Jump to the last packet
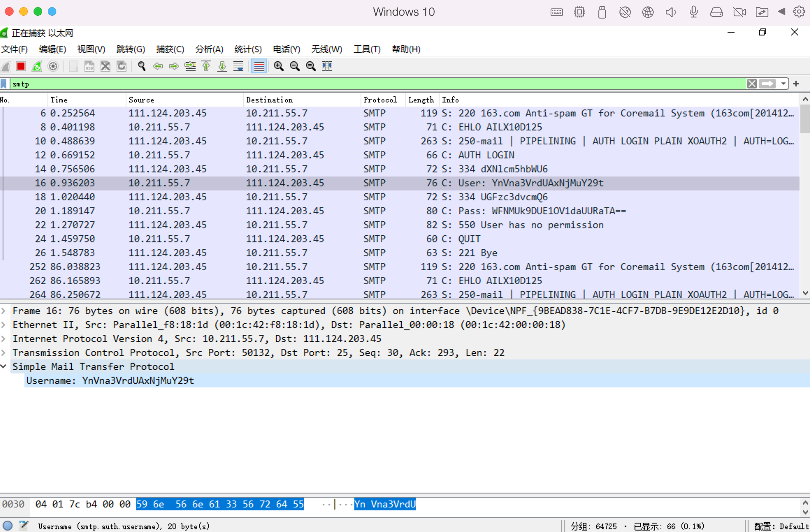This screenshot has width=810, height=532. click(x=222, y=66)
